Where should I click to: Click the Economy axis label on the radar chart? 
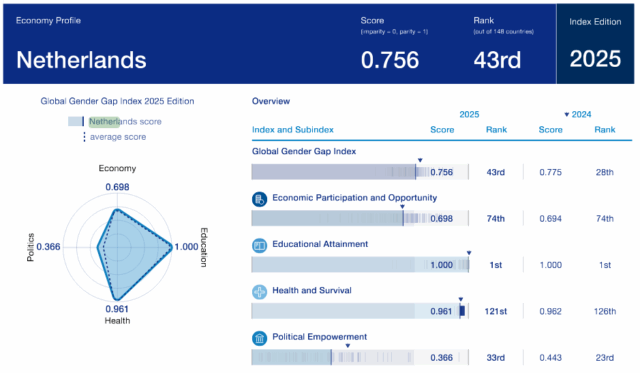click(117, 168)
